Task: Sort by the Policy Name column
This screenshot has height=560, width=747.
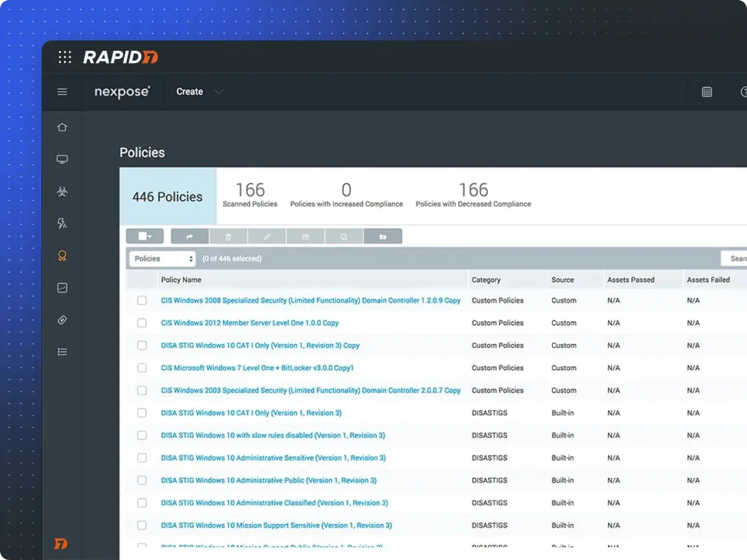Action: tap(181, 280)
